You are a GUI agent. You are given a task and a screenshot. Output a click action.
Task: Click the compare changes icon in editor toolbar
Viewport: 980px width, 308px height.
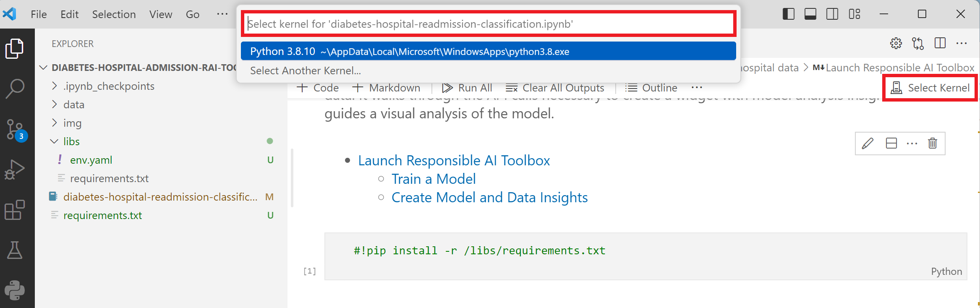tap(918, 43)
